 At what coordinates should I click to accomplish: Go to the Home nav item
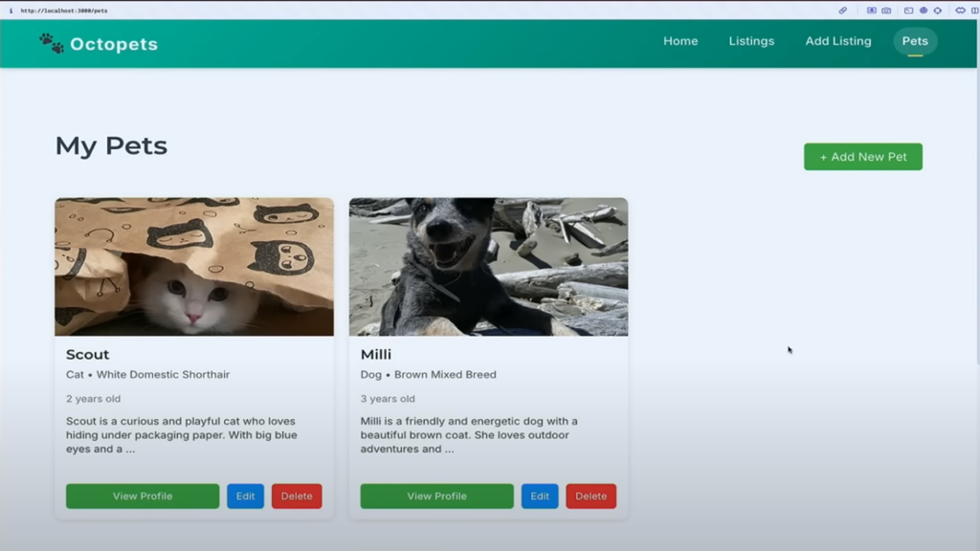680,41
